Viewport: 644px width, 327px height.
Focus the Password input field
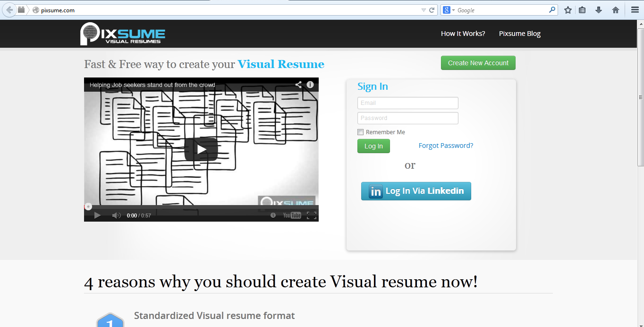pyautogui.click(x=408, y=118)
